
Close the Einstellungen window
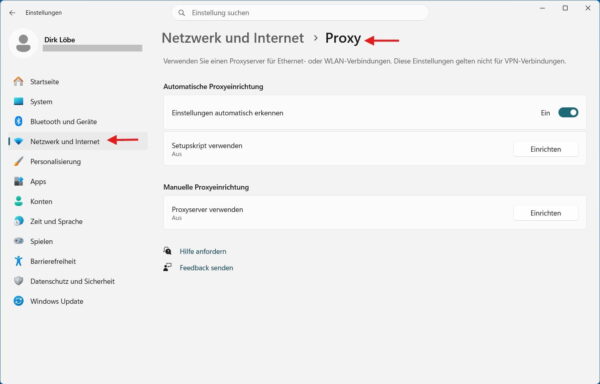pos(588,8)
